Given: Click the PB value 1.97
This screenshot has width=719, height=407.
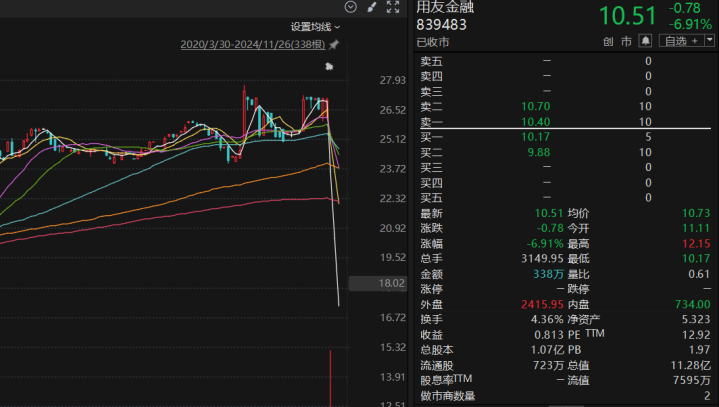Looking at the screenshot, I should (x=699, y=350).
